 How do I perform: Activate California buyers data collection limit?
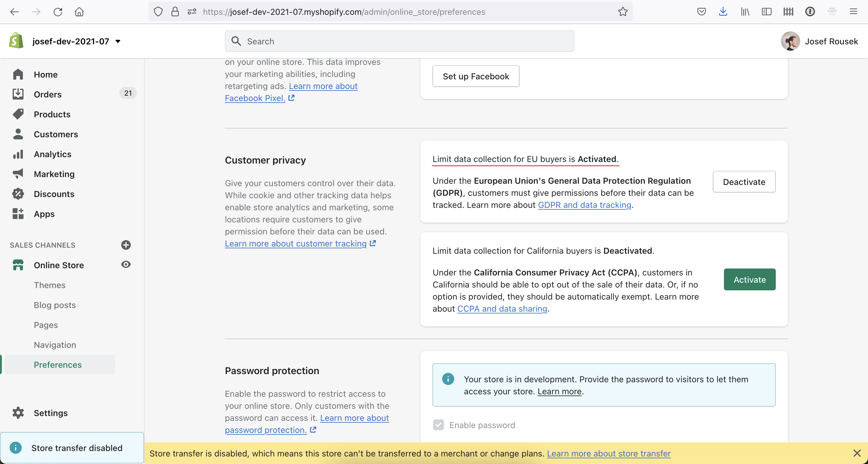[749, 280]
